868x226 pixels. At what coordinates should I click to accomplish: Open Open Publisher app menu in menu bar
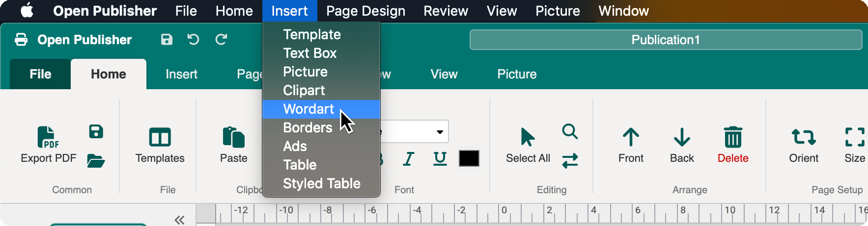[105, 11]
